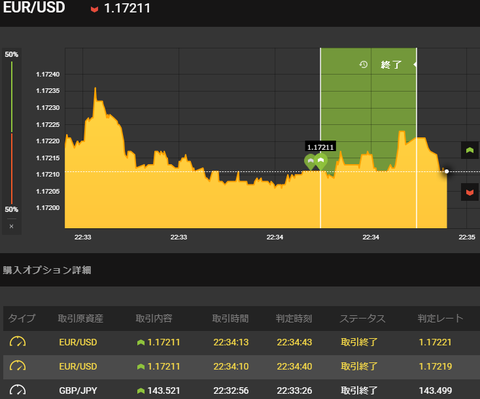Click EUR/USD asset in the 22:34:10 row

[78, 366]
